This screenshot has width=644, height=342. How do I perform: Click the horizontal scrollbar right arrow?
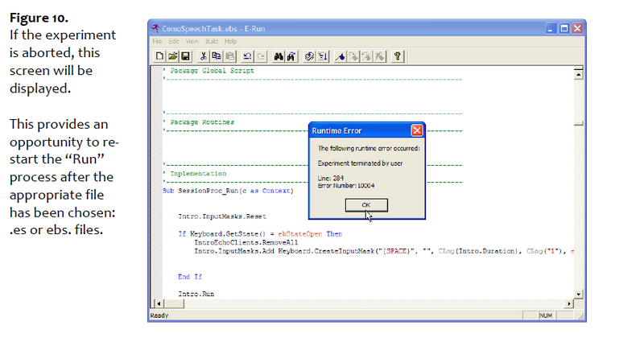(x=569, y=304)
